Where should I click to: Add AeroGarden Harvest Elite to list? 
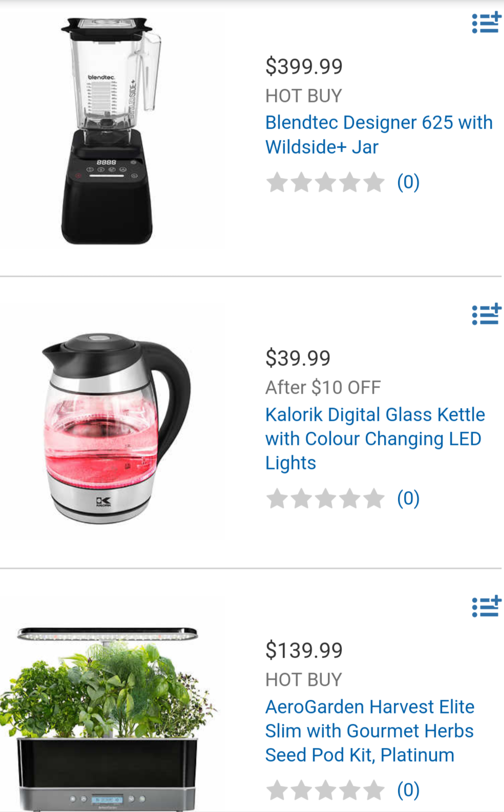486,606
